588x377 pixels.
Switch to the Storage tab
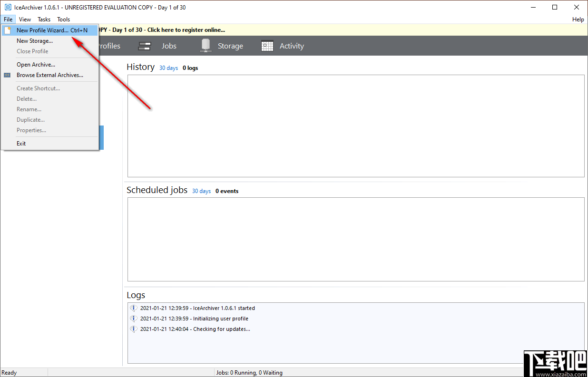click(x=230, y=46)
